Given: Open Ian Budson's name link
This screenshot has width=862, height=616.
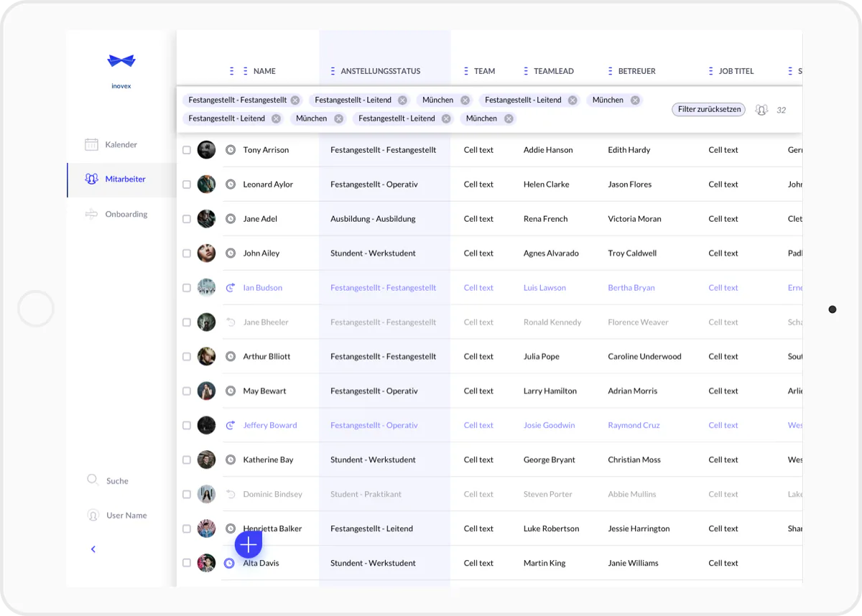Looking at the screenshot, I should 263,288.
